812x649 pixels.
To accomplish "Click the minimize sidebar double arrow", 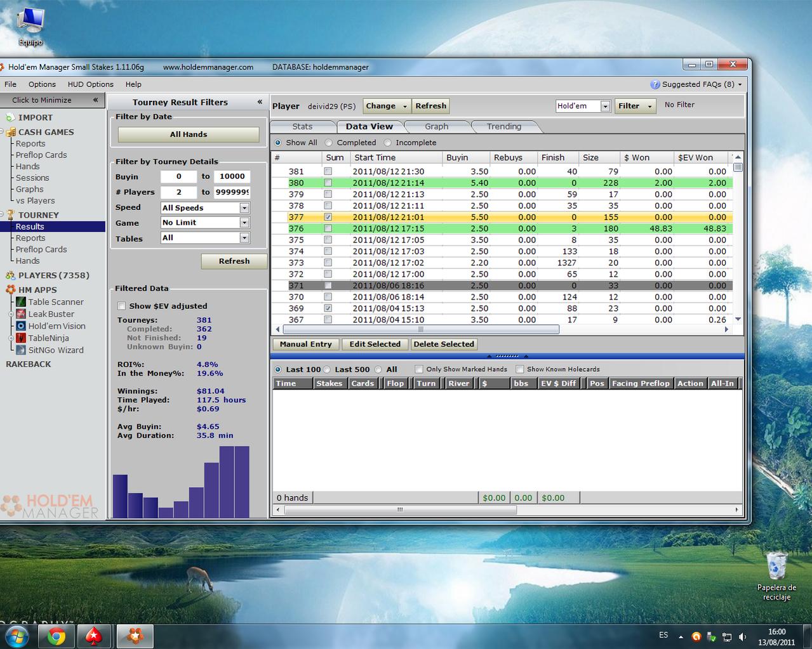I will tap(95, 100).
